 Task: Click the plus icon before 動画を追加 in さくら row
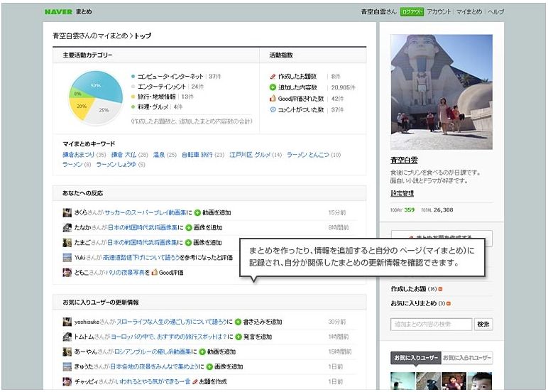point(197,212)
